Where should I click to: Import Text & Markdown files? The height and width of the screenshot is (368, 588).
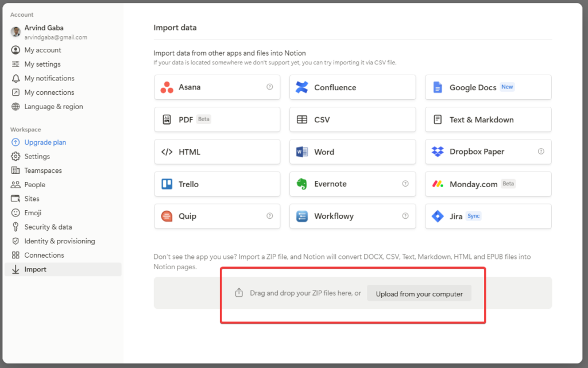[488, 119]
